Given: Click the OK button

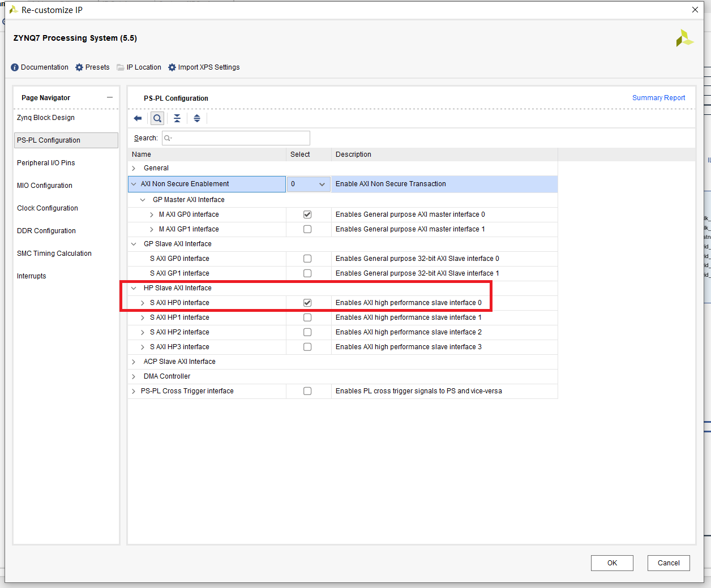Looking at the screenshot, I should (612, 563).
